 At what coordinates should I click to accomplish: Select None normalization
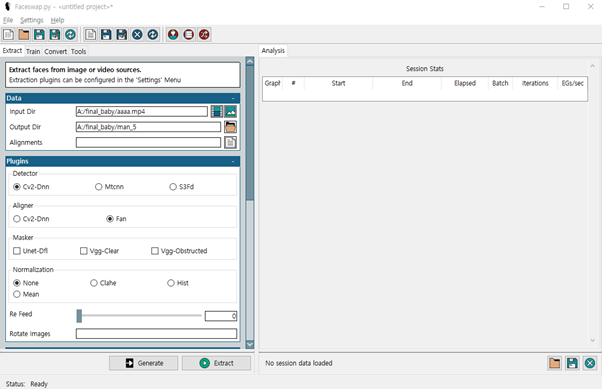(x=26, y=283)
